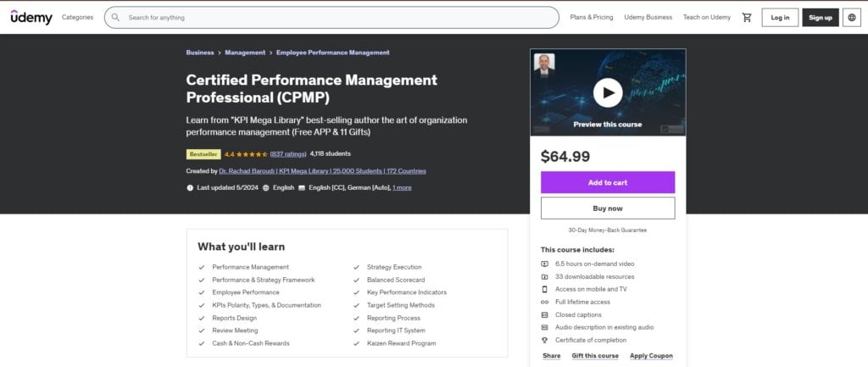Click the star rating icons
The width and height of the screenshot is (868, 367).
click(x=253, y=154)
